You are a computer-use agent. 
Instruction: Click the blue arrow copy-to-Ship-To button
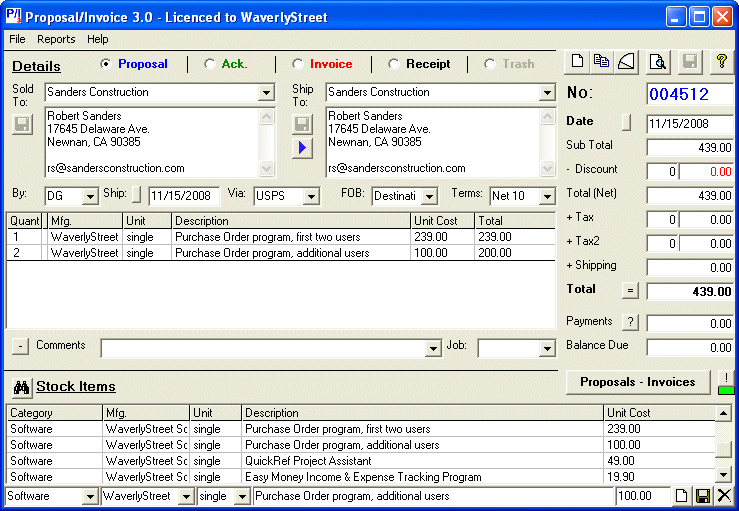coord(302,148)
